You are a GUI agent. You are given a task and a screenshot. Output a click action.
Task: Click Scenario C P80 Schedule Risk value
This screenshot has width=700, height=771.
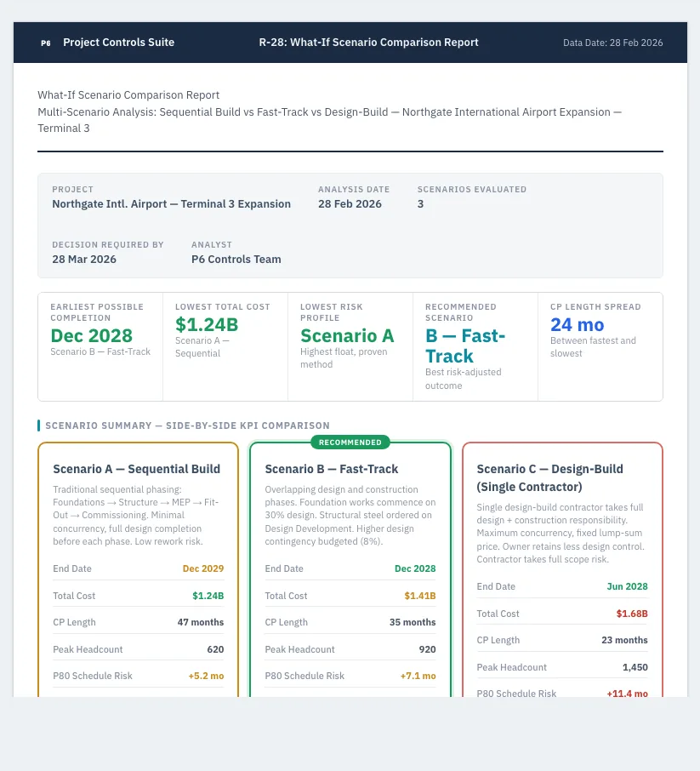(627, 694)
